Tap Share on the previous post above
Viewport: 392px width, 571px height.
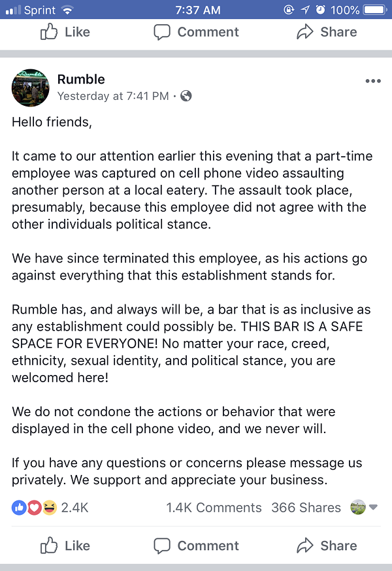pyautogui.click(x=327, y=32)
